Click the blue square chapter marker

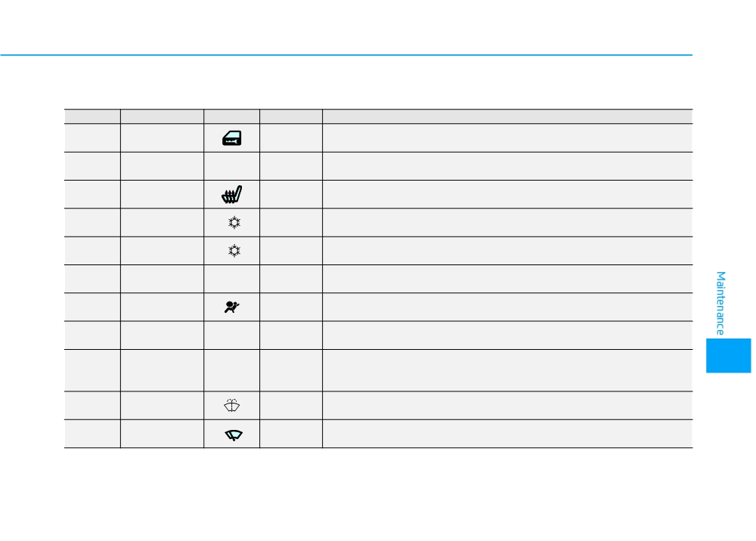[729, 356]
